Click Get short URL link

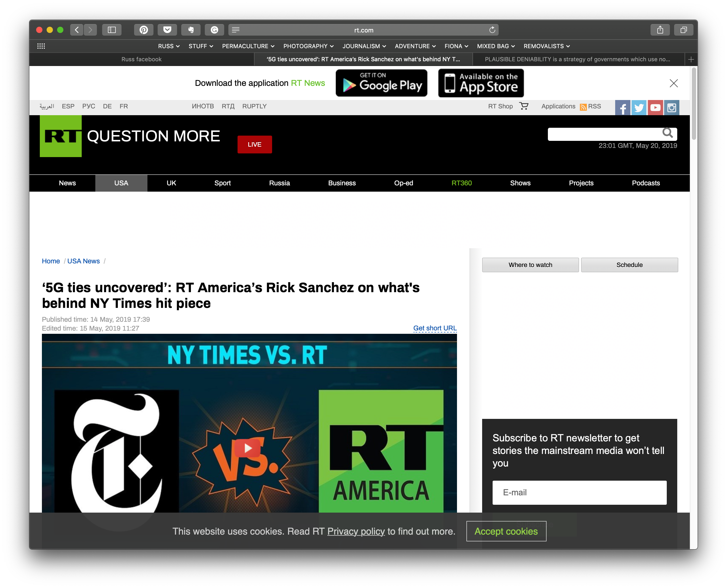click(x=435, y=328)
